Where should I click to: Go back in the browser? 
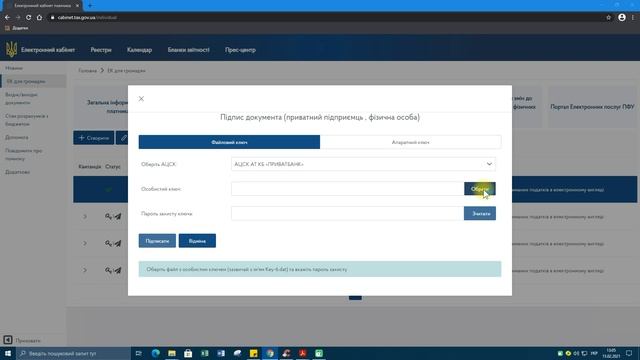(7, 17)
